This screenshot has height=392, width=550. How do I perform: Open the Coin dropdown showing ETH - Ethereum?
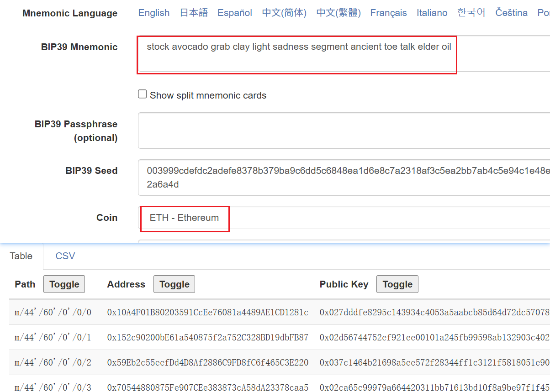344,218
